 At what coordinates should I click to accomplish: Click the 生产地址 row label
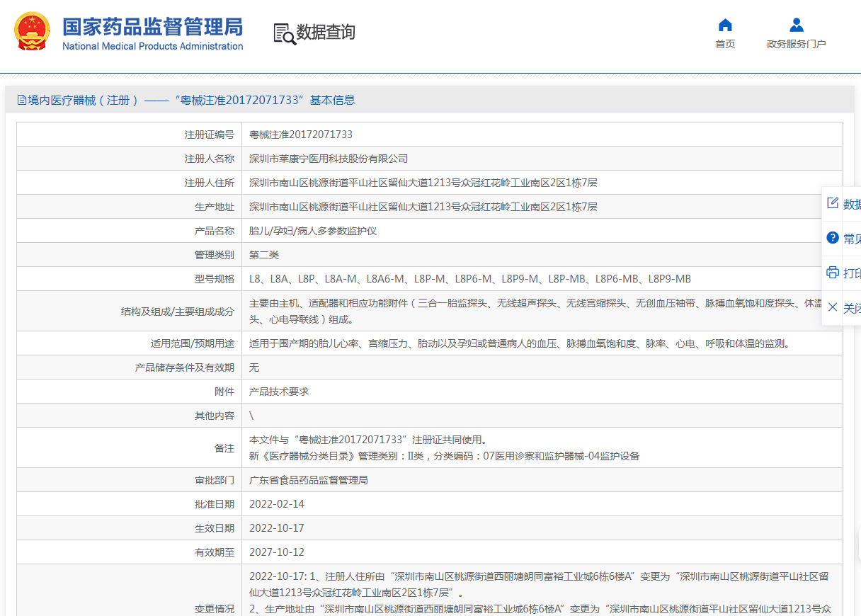pyautogui.click(x=215, y=207)
